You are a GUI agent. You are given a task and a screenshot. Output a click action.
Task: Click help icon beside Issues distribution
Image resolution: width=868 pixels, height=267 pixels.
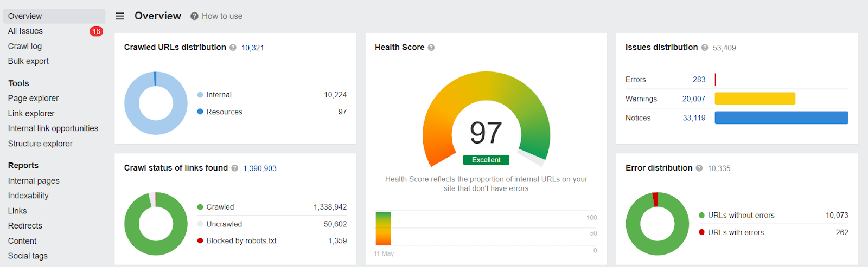[x=705, y=48]
